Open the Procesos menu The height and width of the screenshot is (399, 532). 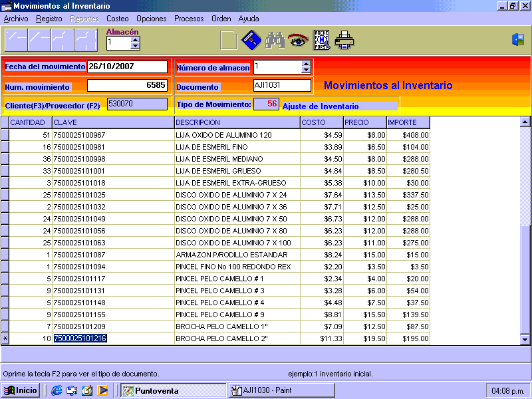[189, 19]
